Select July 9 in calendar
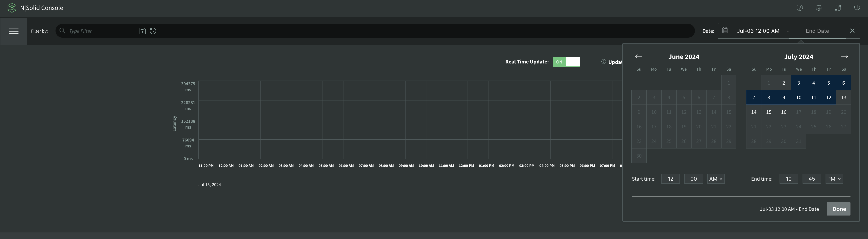 click(784, 97)
